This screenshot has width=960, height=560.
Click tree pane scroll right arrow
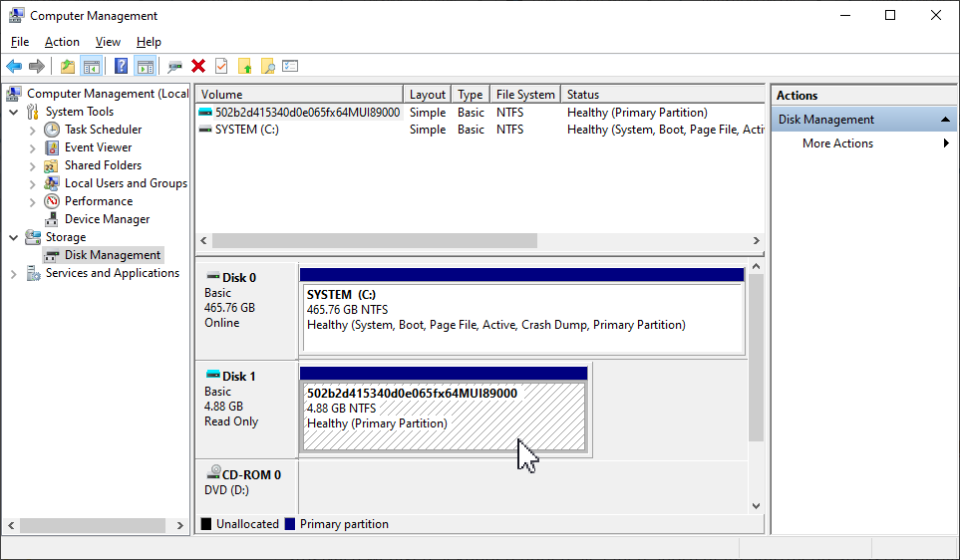coord(180,525)
